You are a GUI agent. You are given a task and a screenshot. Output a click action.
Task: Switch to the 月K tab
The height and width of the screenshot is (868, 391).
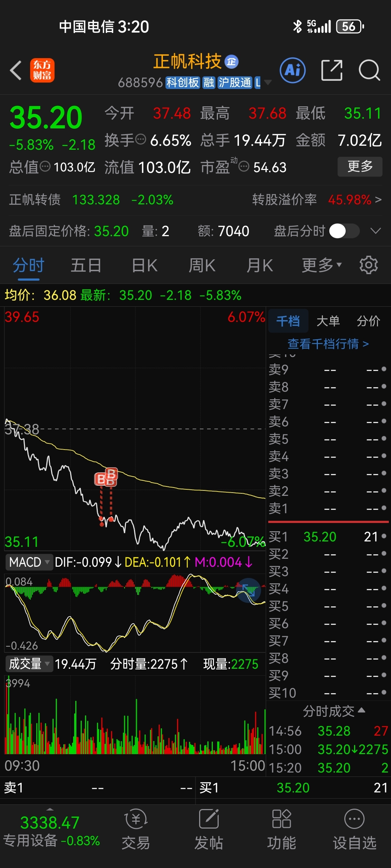click(x=259, y=265)
